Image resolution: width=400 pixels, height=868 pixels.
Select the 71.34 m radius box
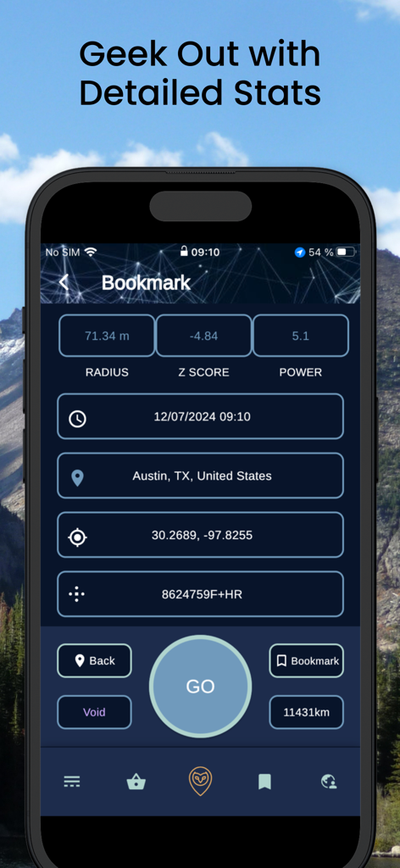pos(107,336)
